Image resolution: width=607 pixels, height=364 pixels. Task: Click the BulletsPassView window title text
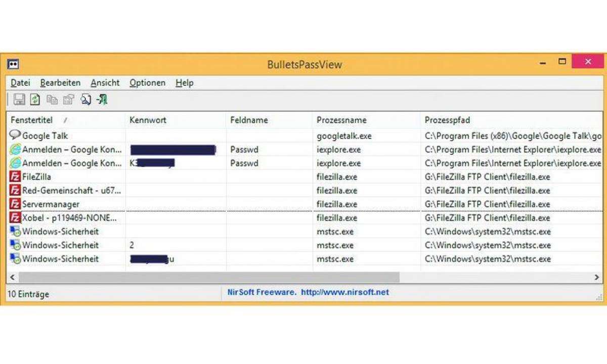point(305,64)
